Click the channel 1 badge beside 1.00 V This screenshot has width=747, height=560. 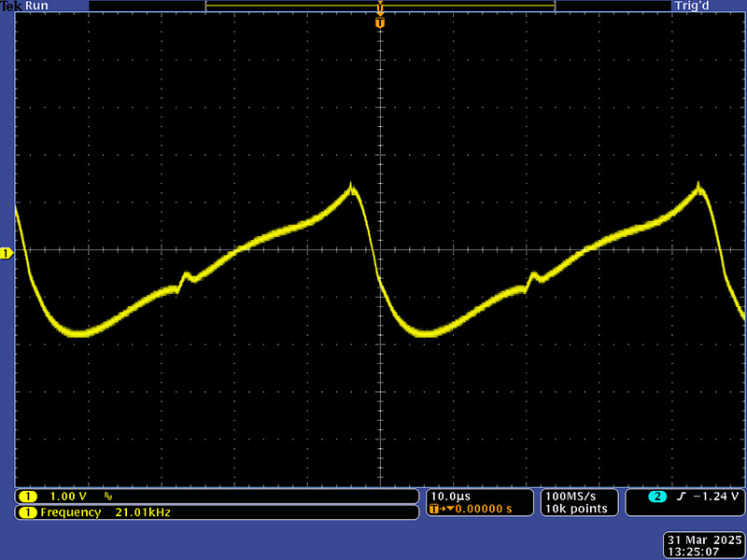pos(28,497)
